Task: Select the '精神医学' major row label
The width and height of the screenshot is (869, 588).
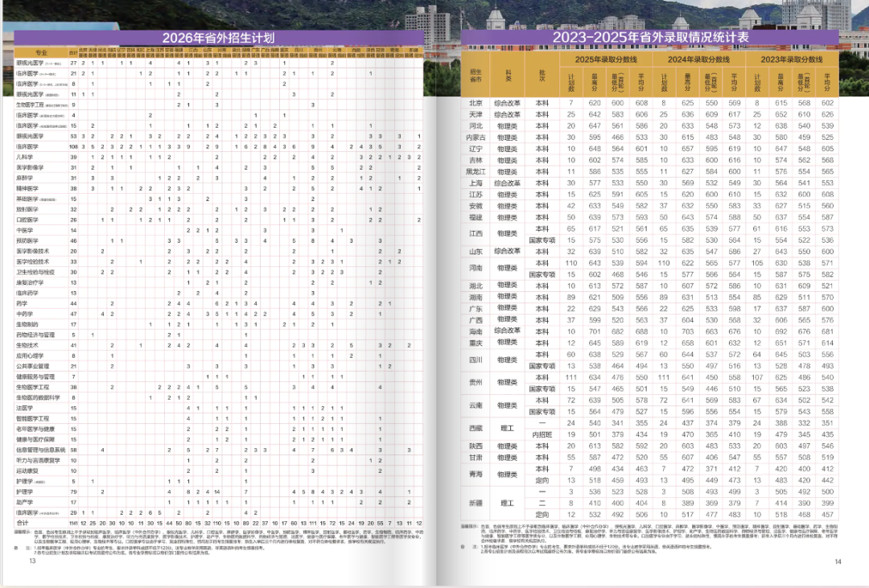Action: [x=27, y=189]
